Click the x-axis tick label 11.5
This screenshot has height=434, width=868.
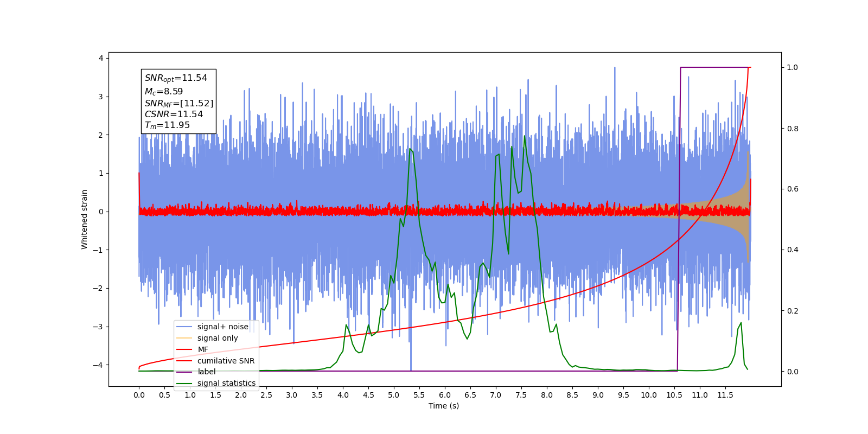click(x=725, y=395)
